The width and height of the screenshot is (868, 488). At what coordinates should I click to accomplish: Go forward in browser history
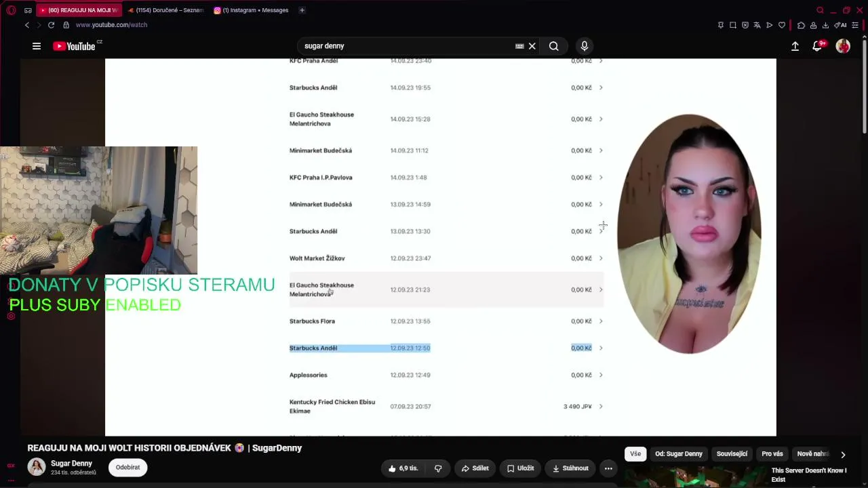pos(39,25)
